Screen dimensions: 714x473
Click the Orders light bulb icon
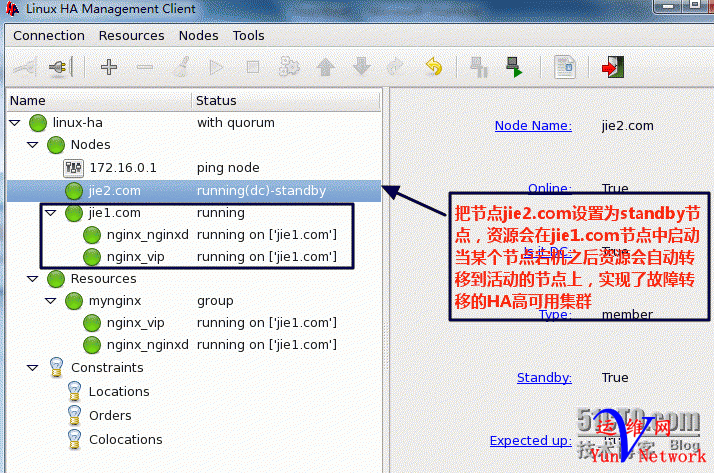tap(74, 416)
